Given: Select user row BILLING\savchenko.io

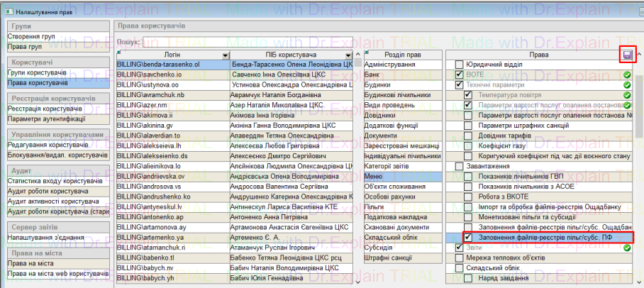Looking at the screenshot, I should (x=172, y=74).
